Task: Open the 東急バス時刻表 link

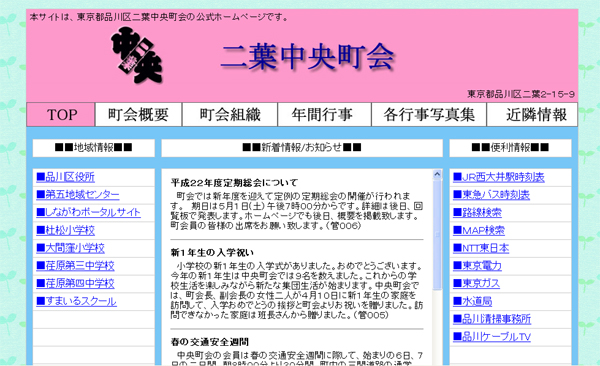Action: 491,194
